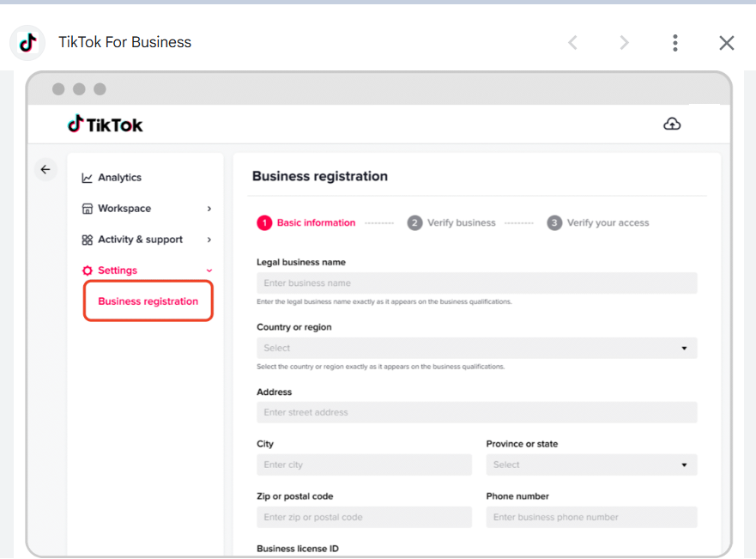Image resolution: width=756 pixels, height=559 pixels.
Task: Select step 3 Verify your access
Action: pos(598,223)
